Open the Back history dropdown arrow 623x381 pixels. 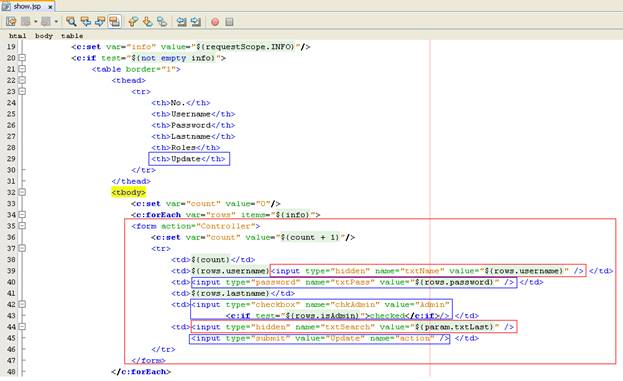[x=35, y=22]
